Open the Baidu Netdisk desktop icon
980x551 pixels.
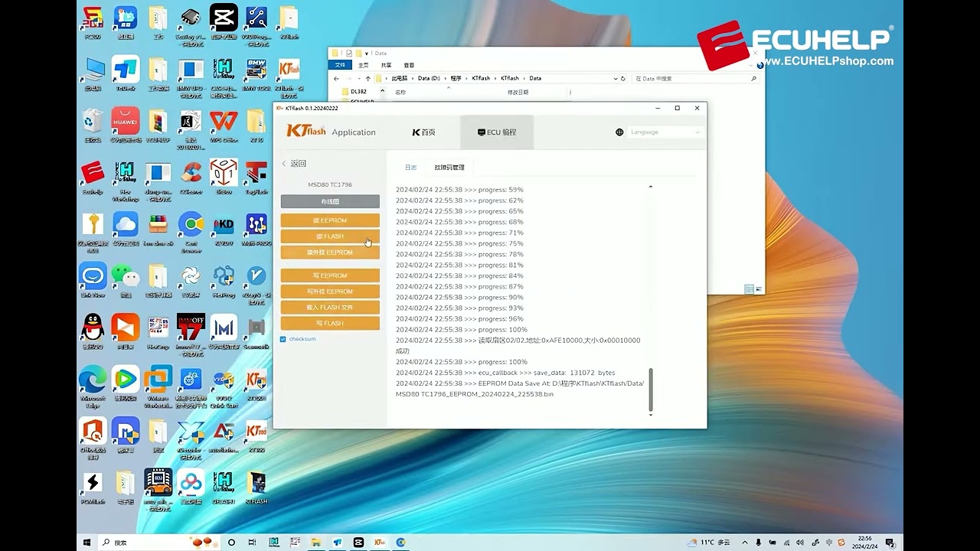click(191, 487)
